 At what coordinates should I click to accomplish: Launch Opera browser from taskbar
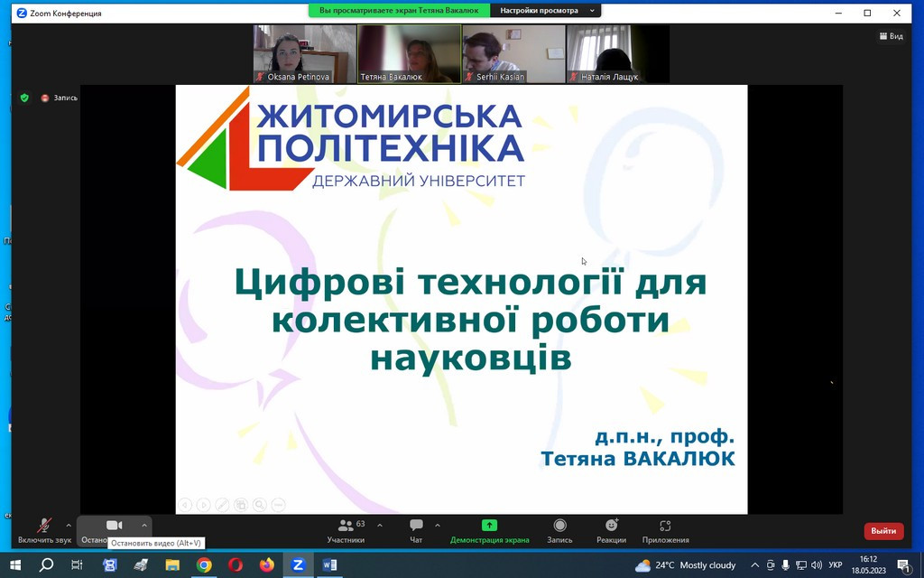click(x=236, y=565)
